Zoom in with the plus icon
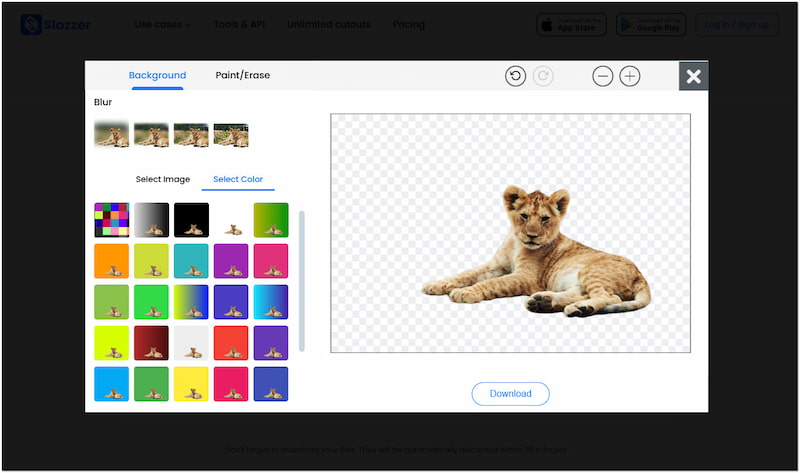This screenshot has height=473, width=800. 630,76
